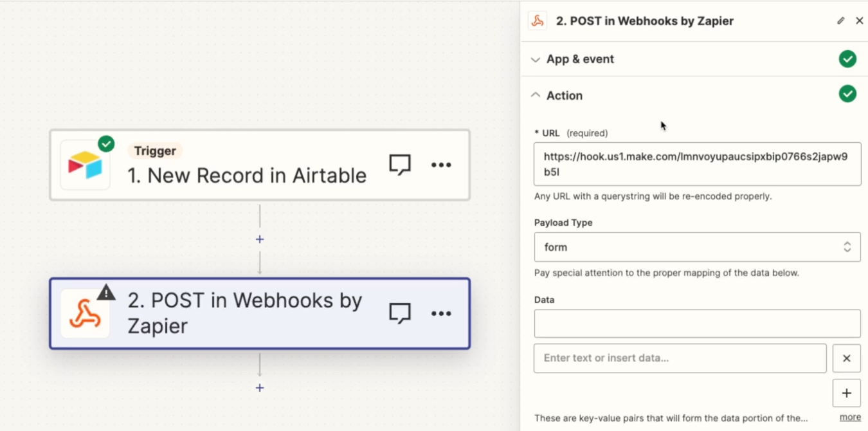Click green checkmark badge on Airtable step

pyautogui.click(x=106, y=144)
